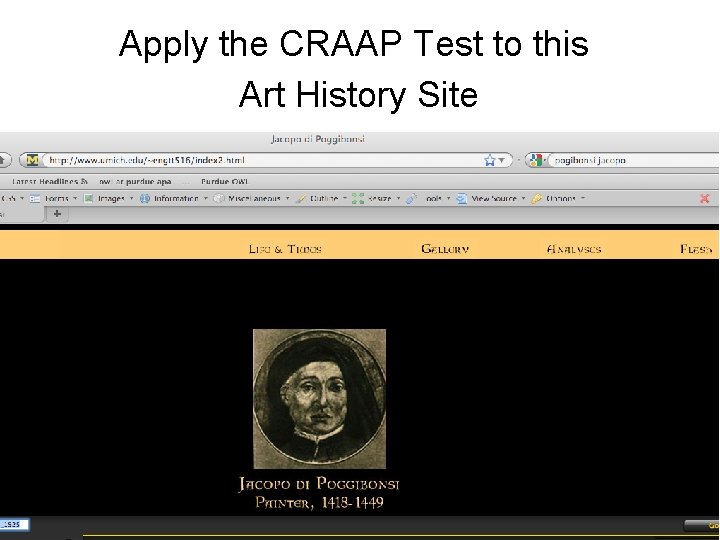This screenshot has width=720, height=540.
Task: Click the Google search engine icon
Action: (x=535, y=160)
